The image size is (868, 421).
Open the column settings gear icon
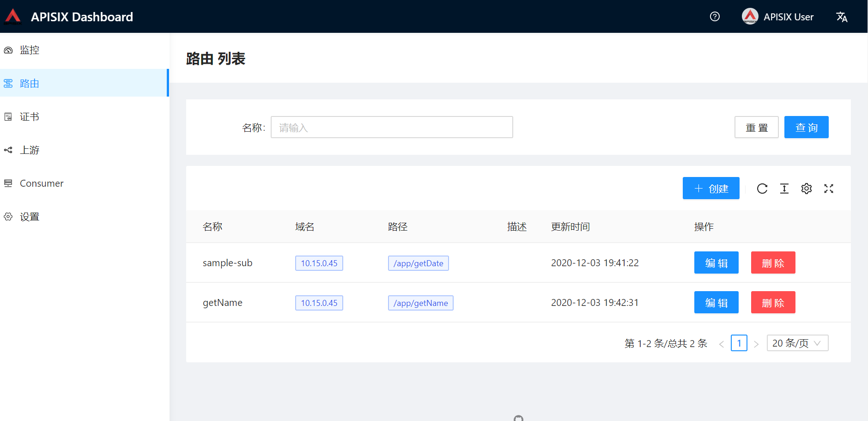pyautogui.click(x=807, y=189)
